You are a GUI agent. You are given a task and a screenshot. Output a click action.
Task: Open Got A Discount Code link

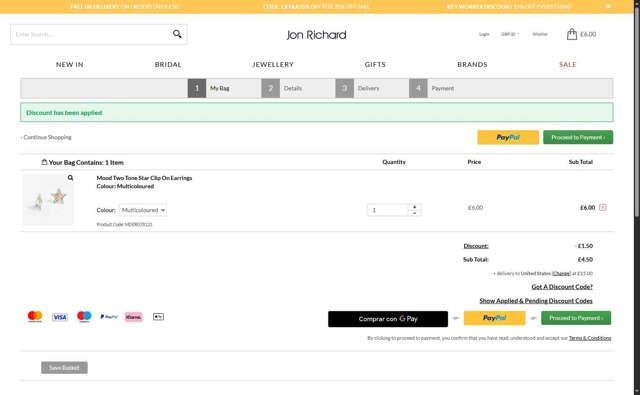[562, 287]
